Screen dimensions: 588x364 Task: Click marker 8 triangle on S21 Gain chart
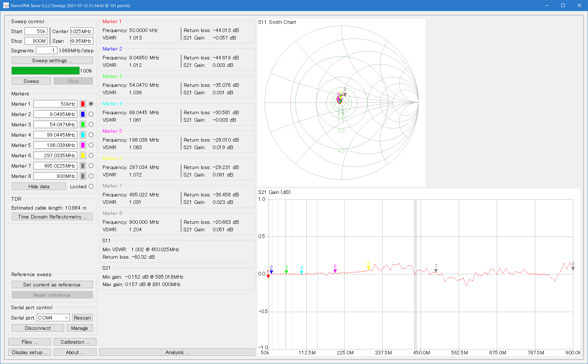(573, 269)
